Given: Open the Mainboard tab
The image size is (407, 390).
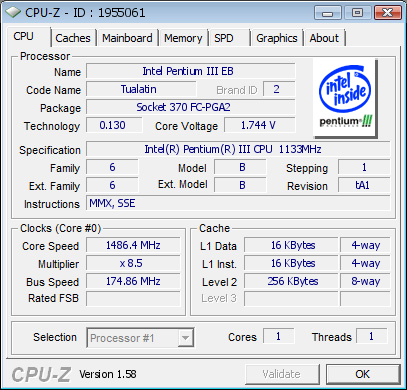Looking at the screenshot, I should click(x=127, y=38).
